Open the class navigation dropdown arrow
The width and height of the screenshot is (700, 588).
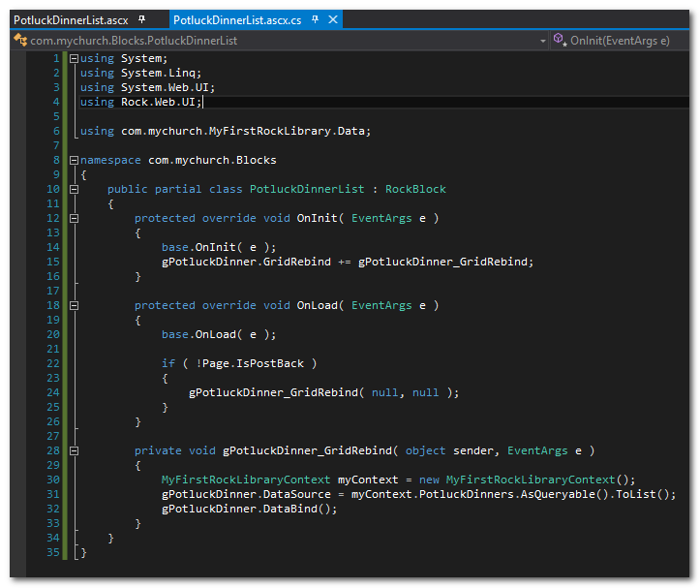542,41
